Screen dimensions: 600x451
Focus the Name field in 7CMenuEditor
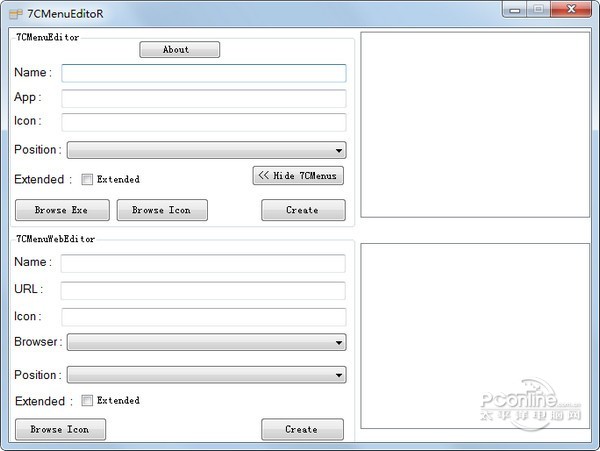(x=204, y=73)
